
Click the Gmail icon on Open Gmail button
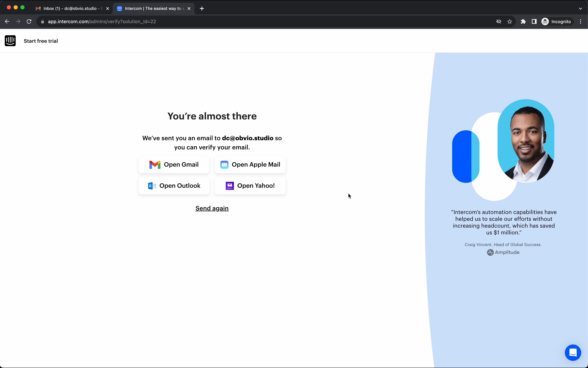155,165
